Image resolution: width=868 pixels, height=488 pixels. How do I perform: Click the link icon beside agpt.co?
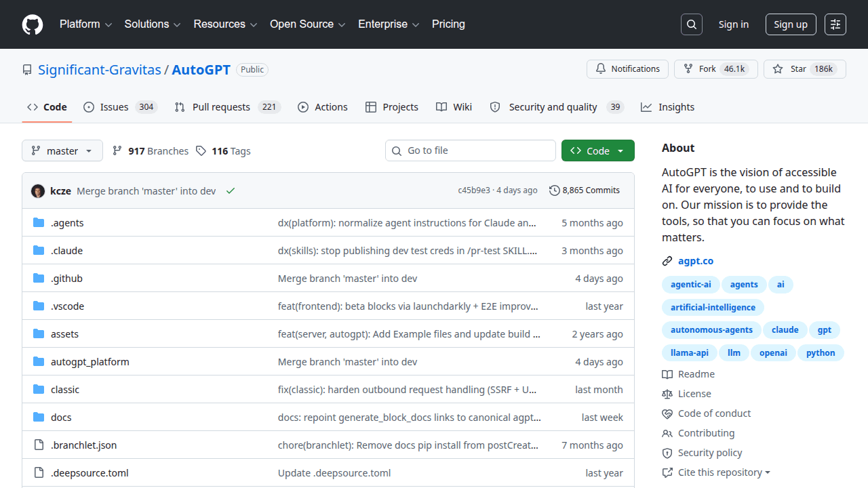pos(667,261)
